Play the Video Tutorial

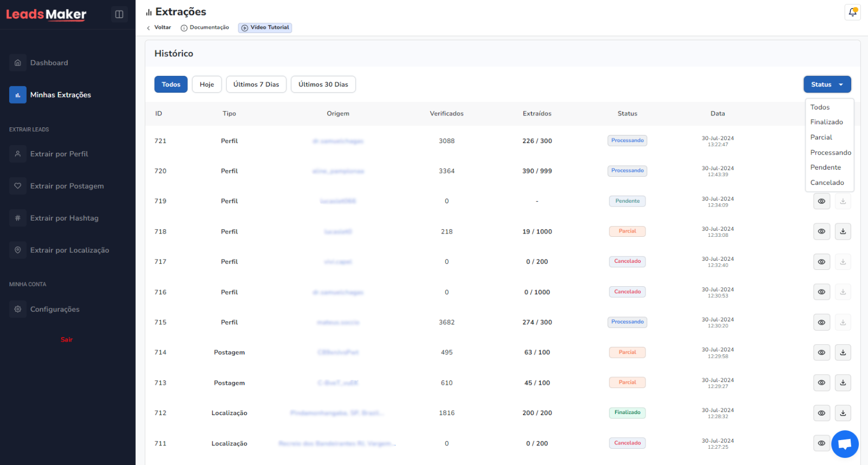click(265, 28)
